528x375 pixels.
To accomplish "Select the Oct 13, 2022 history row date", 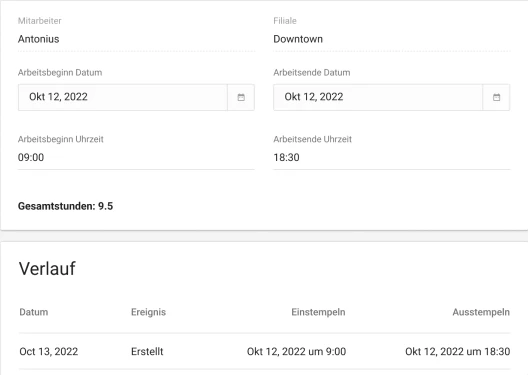I will pos(49,351).
